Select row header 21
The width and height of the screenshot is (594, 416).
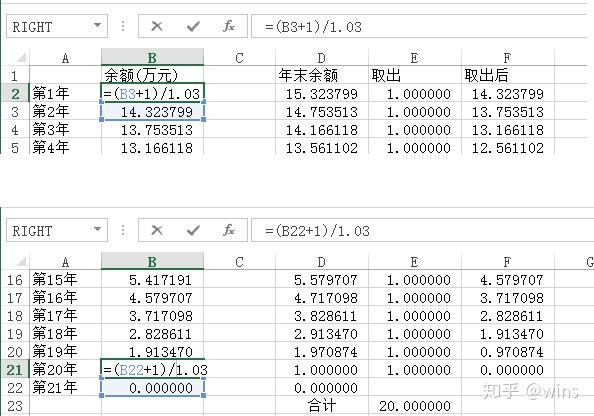click(15, 369)
